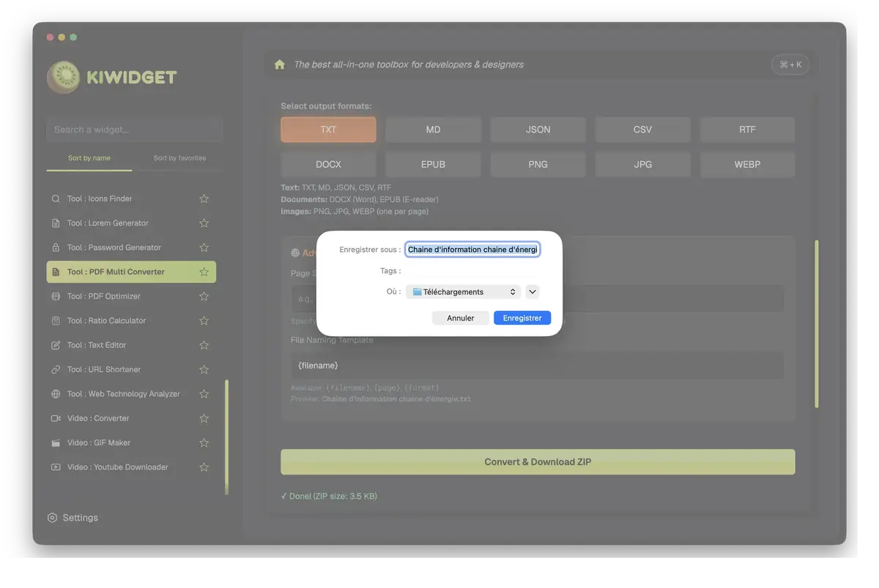Image resolution: width=879 pixels, height=588 pixels.
Task: Open the Icons Finder tool
Action: tap(101, 198)
